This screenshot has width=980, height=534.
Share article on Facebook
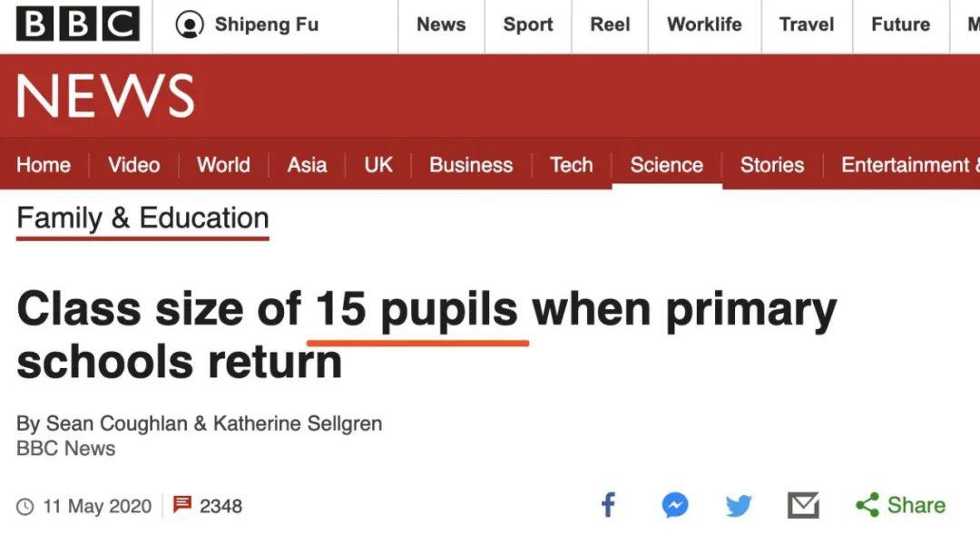point(608,505)
